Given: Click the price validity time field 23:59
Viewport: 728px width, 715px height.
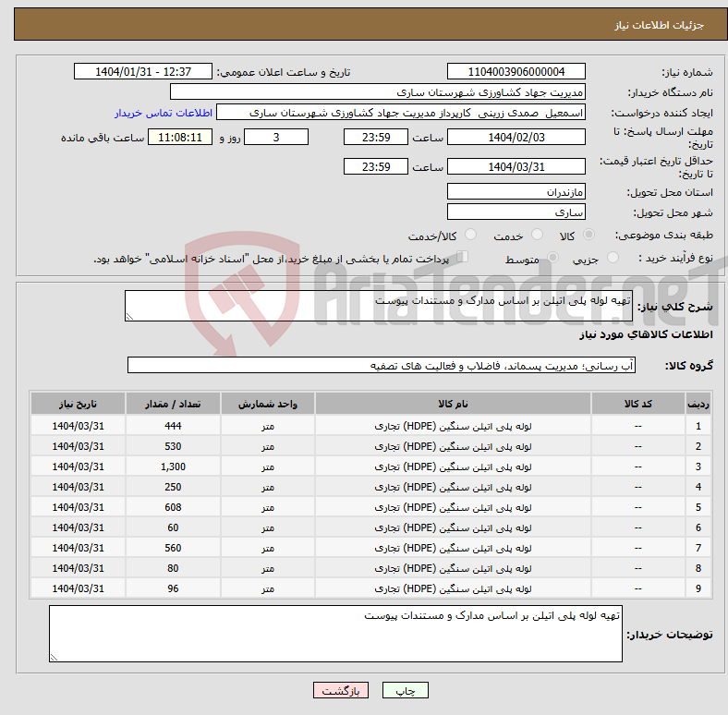Looking at the screenshot, I should tap(376, 166).
